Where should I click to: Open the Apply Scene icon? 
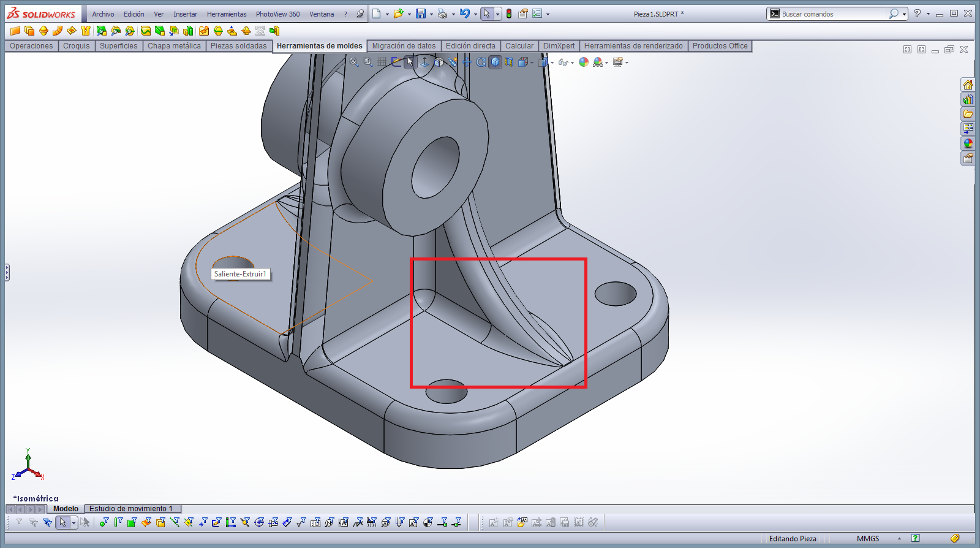[597, 62]
